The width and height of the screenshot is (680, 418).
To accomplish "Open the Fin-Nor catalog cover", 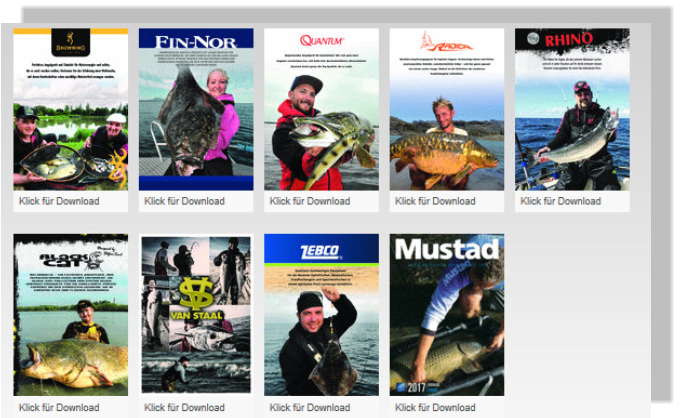I will tap(196, 109).
